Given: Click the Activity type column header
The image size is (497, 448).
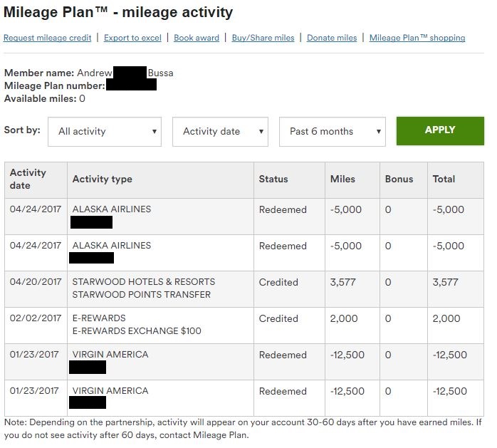Looking at the screenshot, I should point(103,179).
